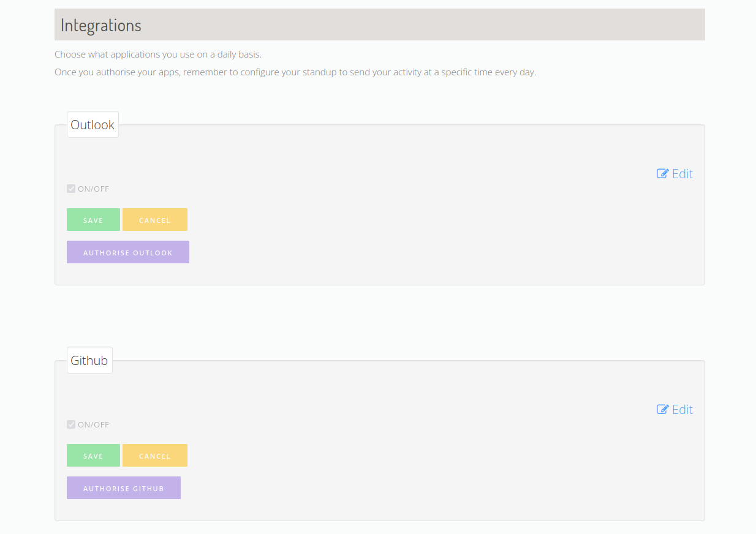Select the Outlook section title
Image resolution: width=756 pixels, height=534 pixels.
pos(93,125)
